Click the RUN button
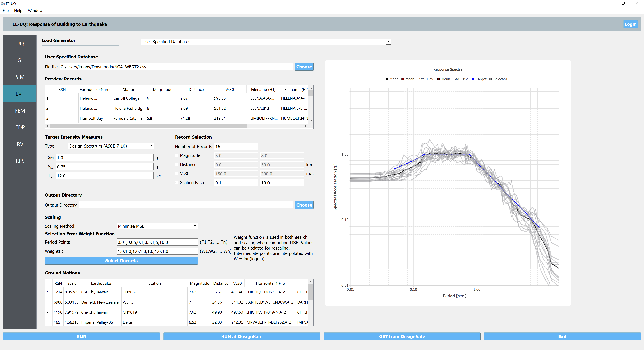This screenshot has height=350, width=644. (x=81, y=337)
